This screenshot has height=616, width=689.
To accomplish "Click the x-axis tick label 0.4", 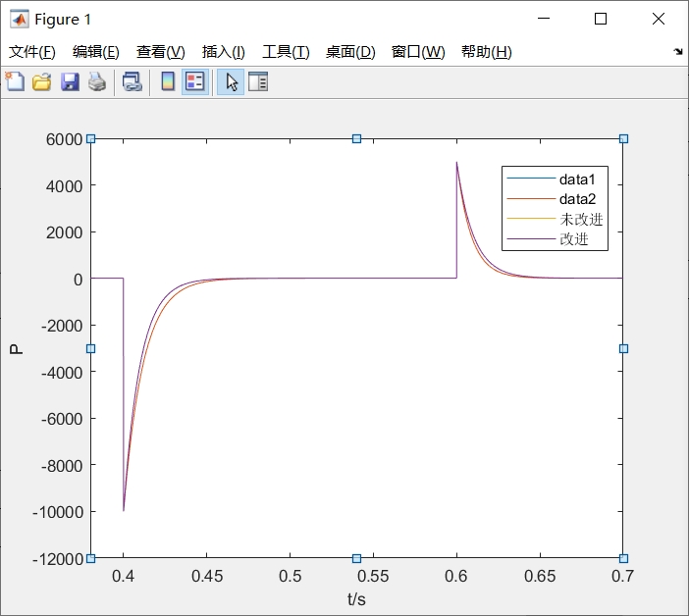I will click(123, 576).
